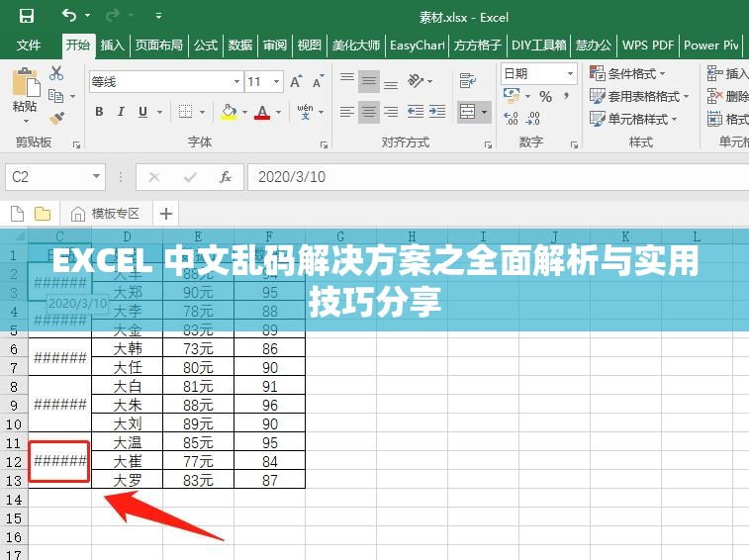The width and height of the screenshot is (749, 560).
Task: Click Merge and Center button
Action: (467, 112)
